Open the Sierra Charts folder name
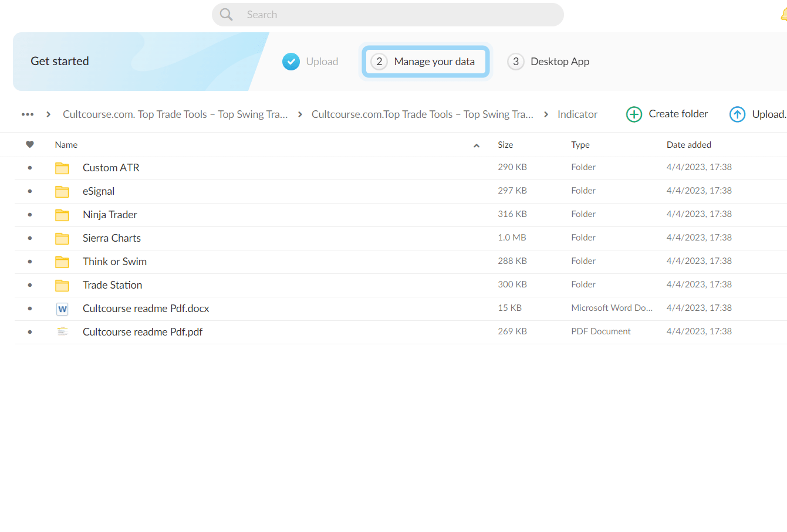 point(112,238)
